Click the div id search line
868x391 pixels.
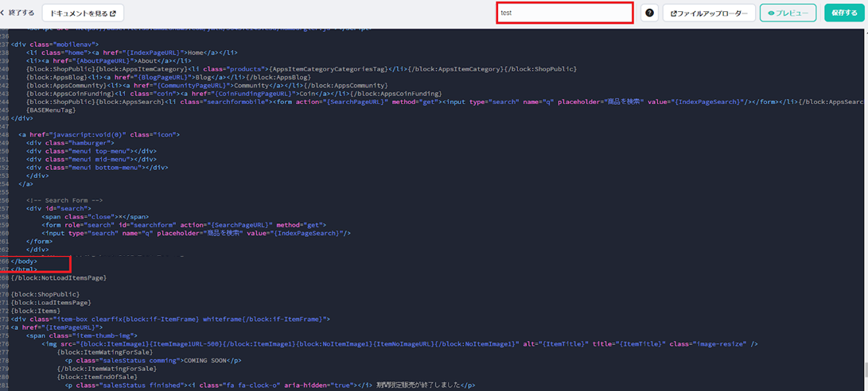point(59,208)
